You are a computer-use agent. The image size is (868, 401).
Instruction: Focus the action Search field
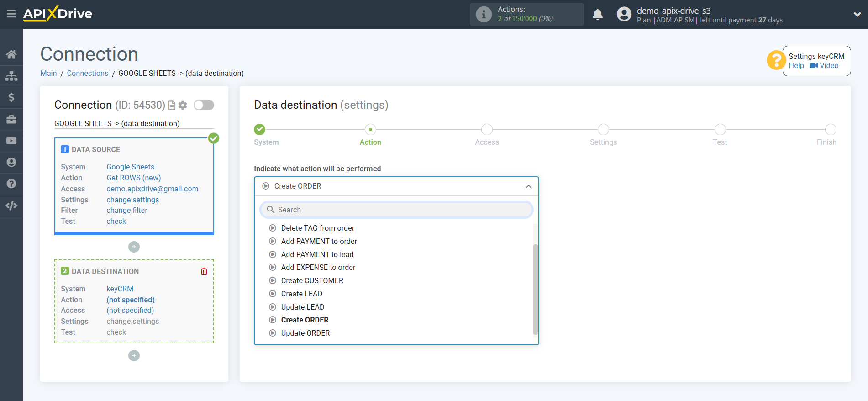click(x=396, y=210)
